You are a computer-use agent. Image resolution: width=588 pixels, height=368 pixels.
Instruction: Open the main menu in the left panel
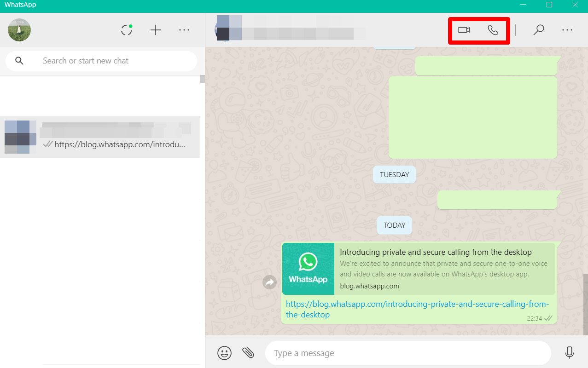[x=184, y=30]
